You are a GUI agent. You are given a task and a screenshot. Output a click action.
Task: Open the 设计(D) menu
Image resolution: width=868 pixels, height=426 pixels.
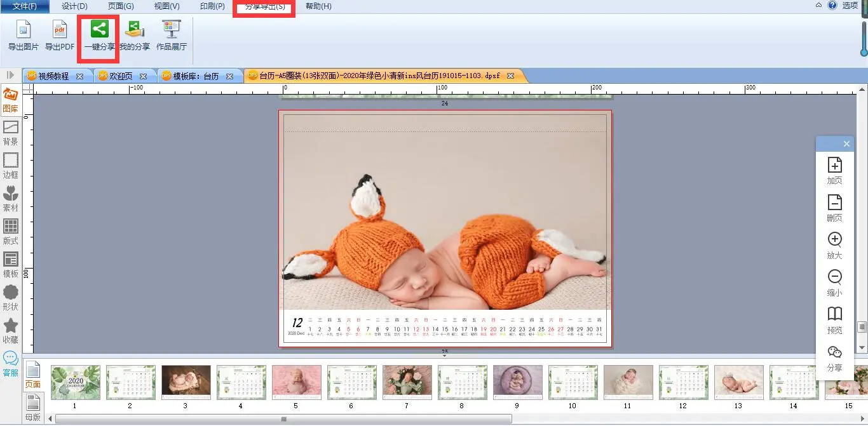tap(74, 6)
